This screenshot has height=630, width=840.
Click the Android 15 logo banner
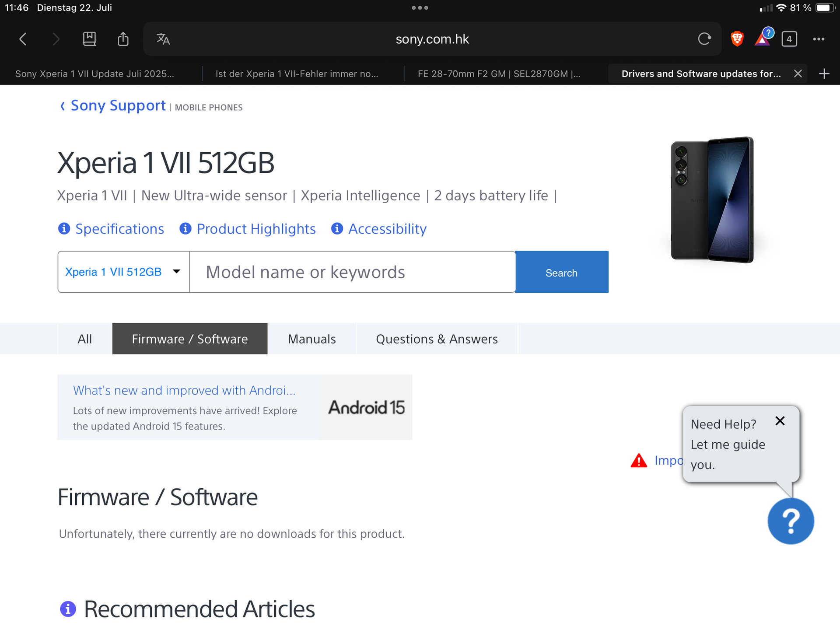367,407
